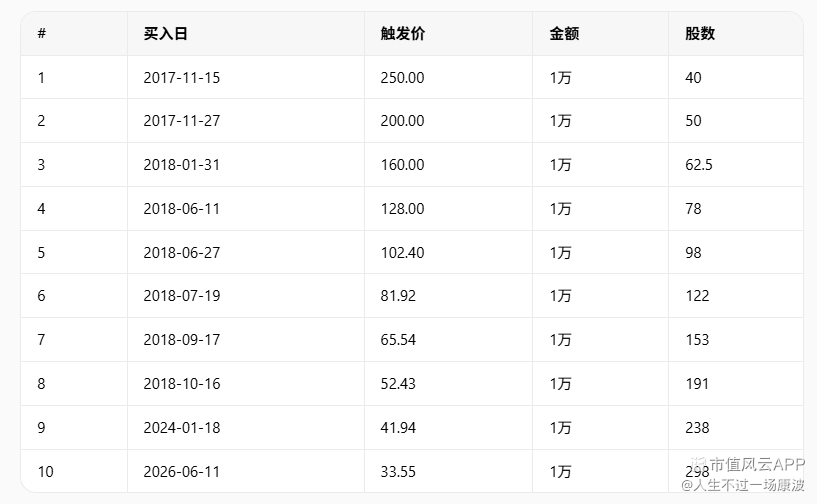This screenshot has width=817, height=504.
Task: Select the trigger price cell 200.00
Action: tap(402, 121)
